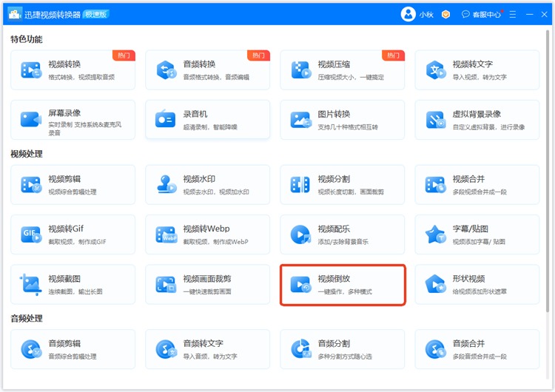Screen dimensions: 555x392
Task: Click the 音频分割 audio split icon
Action: (301, 348)
